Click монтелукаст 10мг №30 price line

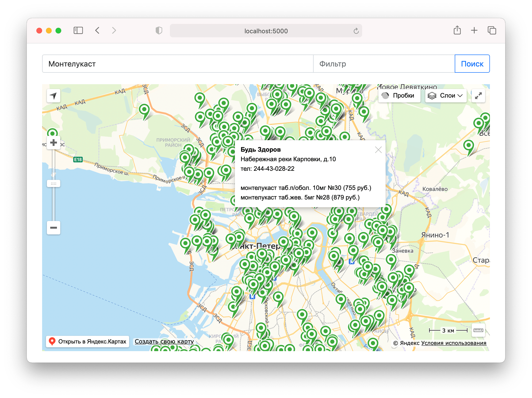click(306, 188)
